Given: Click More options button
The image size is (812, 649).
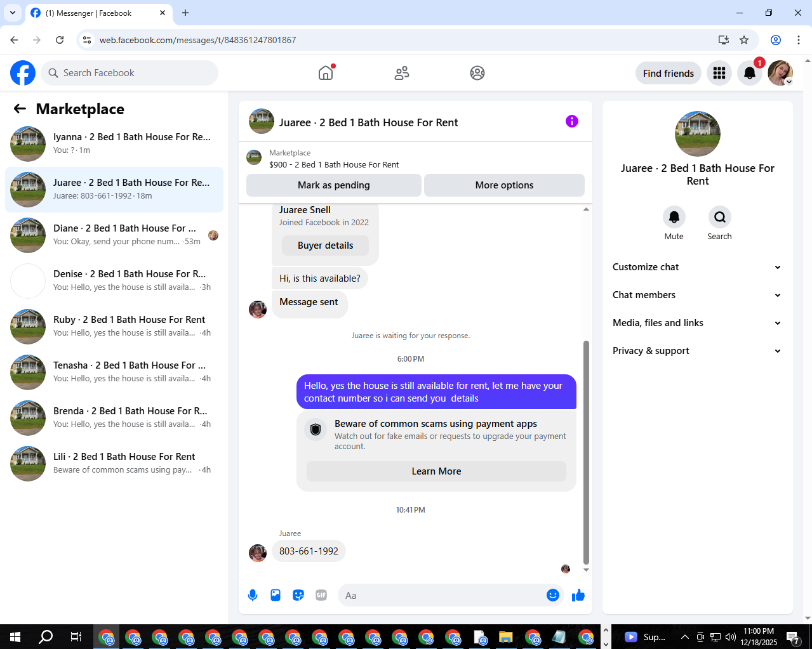Looking at the screenshot, I should click(504, 185).
